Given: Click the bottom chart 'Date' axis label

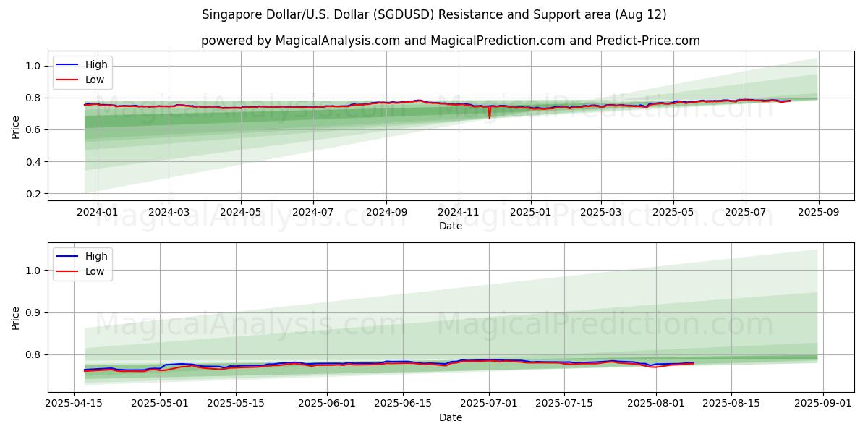Looking at the screenshot, I should coord(450,417).
